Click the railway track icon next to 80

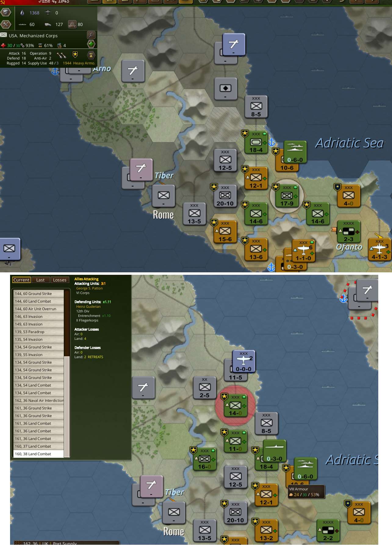coord(72,24)
